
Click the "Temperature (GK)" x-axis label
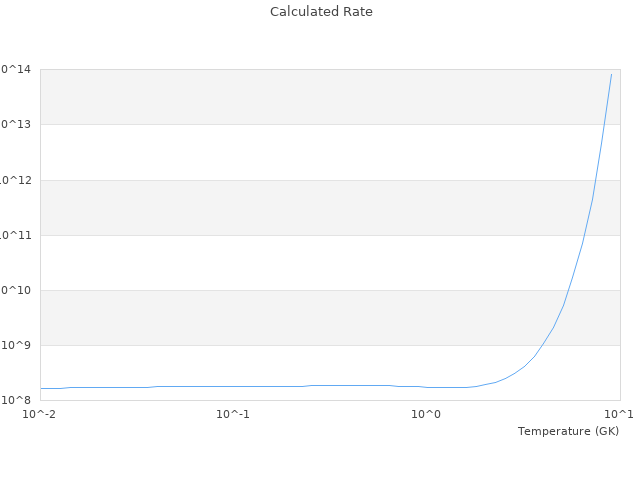tap(568, 431)
